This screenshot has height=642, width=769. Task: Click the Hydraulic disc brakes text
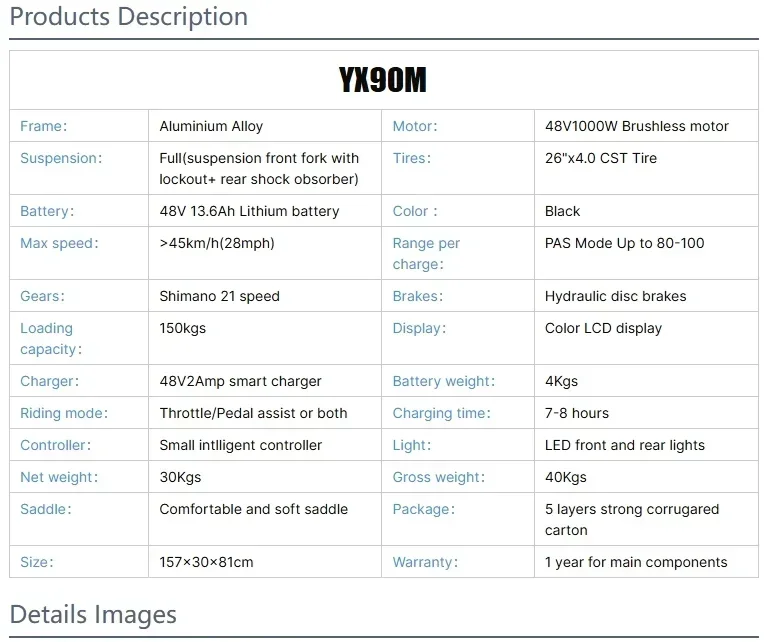[x=615, y=296]
